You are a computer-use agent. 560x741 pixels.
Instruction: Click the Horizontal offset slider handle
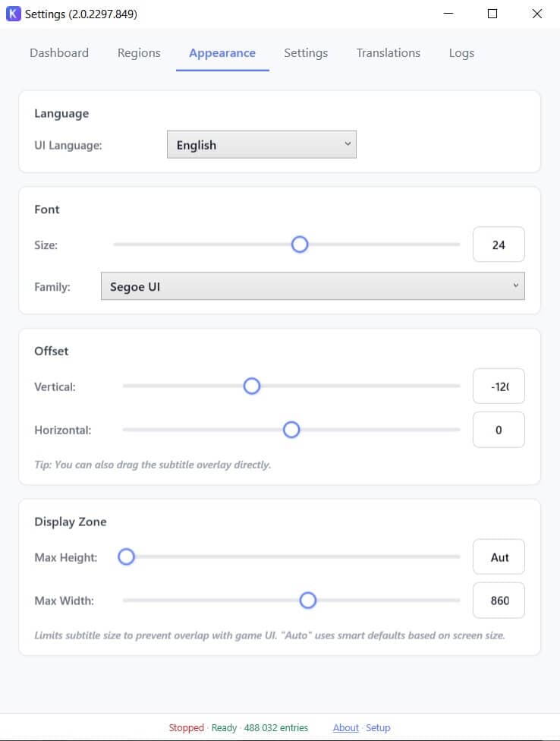pos(291,430)
